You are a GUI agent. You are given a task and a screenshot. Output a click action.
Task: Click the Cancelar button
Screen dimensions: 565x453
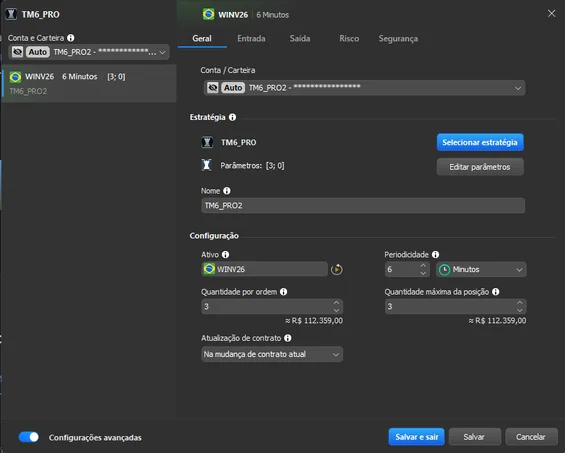531,437
